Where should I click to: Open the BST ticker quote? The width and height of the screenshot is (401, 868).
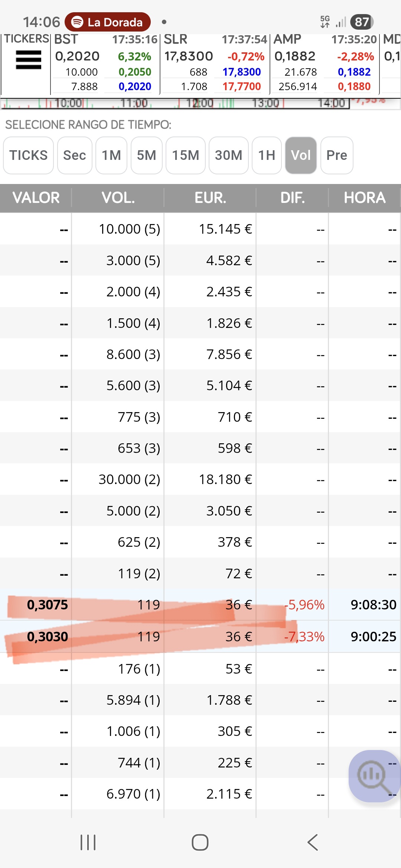tap(105, 63)
